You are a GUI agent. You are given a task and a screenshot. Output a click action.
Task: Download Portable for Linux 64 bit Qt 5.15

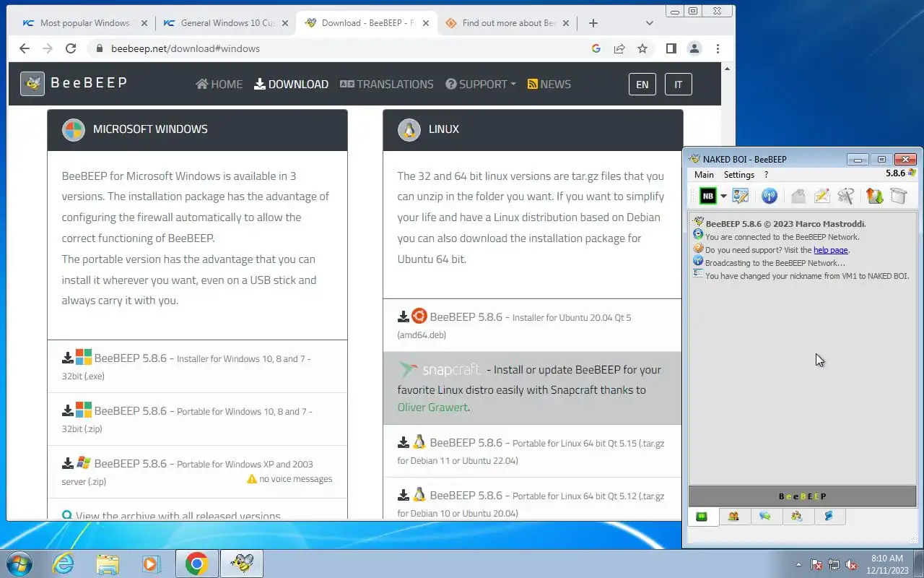532,450
